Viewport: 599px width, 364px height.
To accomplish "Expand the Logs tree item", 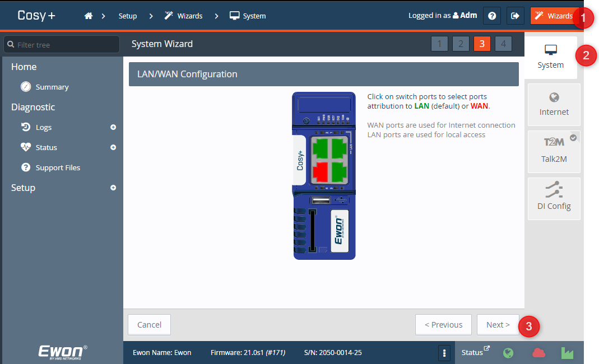I will (x=113, y=127).
